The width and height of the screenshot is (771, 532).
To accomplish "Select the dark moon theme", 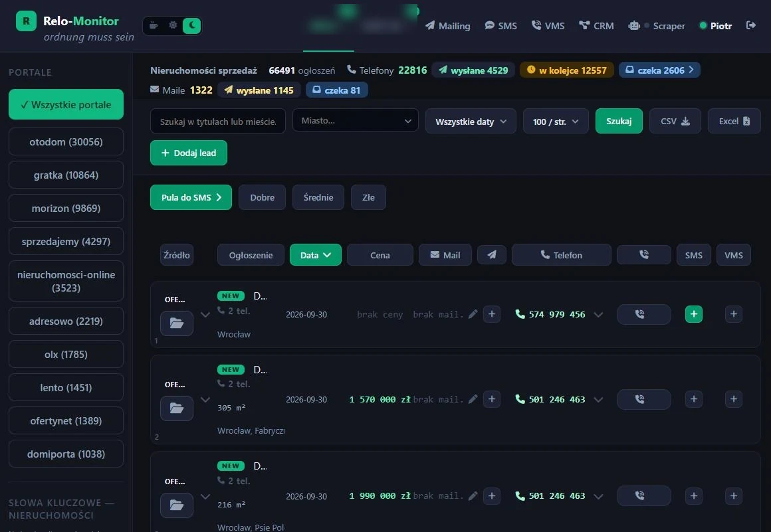I will [192, 25].
